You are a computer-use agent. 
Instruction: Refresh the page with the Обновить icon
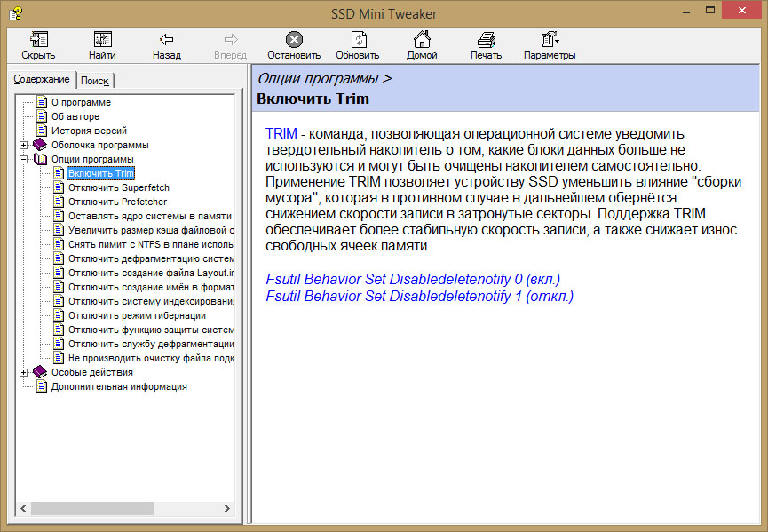(x=358, y=40)
